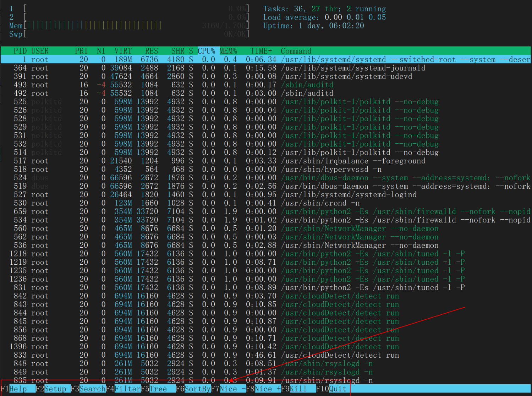Click the PRI column header
Viewport: 532px width, 396px height.
pyautogui.click(x=81, y=51)
